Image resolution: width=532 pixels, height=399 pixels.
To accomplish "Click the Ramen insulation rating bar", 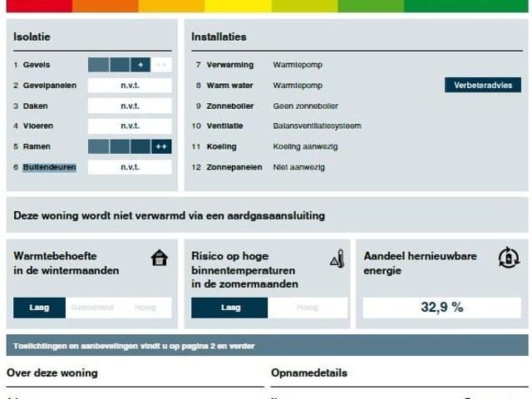I will (130, 146).
